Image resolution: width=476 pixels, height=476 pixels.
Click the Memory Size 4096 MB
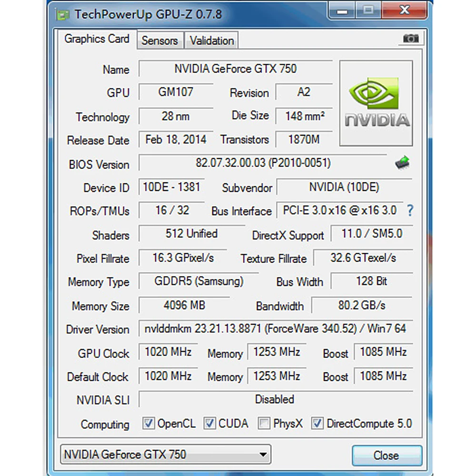184,305
